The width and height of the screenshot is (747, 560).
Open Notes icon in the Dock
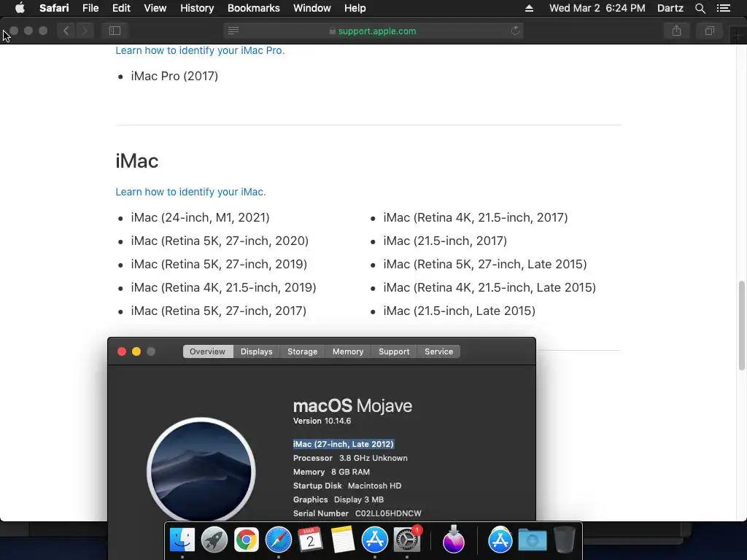click(x=343, y=540)
